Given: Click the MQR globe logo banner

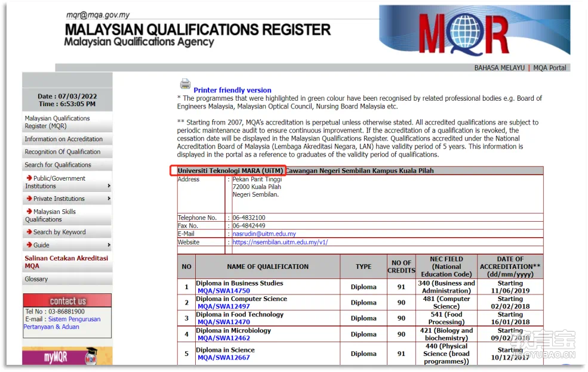Looking at the screenshot, I should [x=475, y=31].
